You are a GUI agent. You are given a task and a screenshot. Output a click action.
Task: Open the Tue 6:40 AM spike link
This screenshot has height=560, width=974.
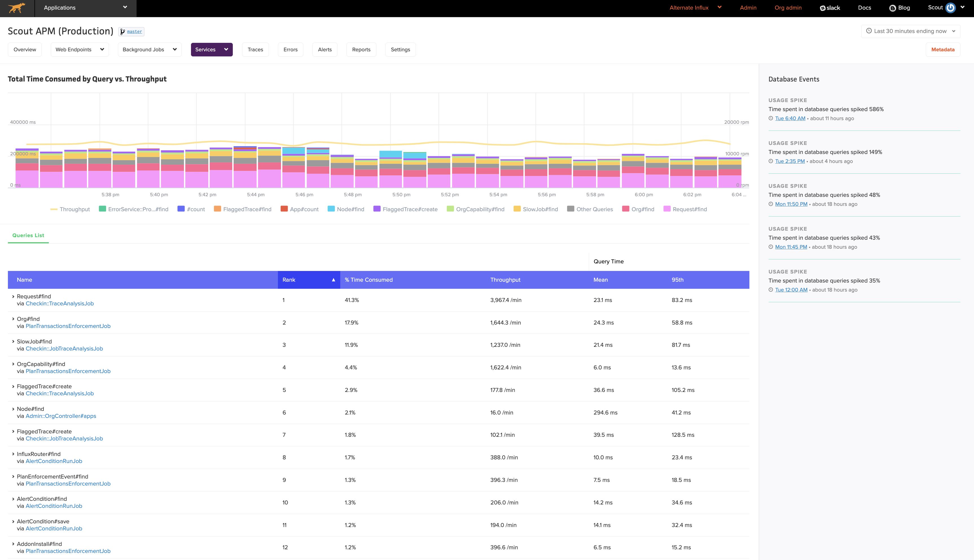790,118
